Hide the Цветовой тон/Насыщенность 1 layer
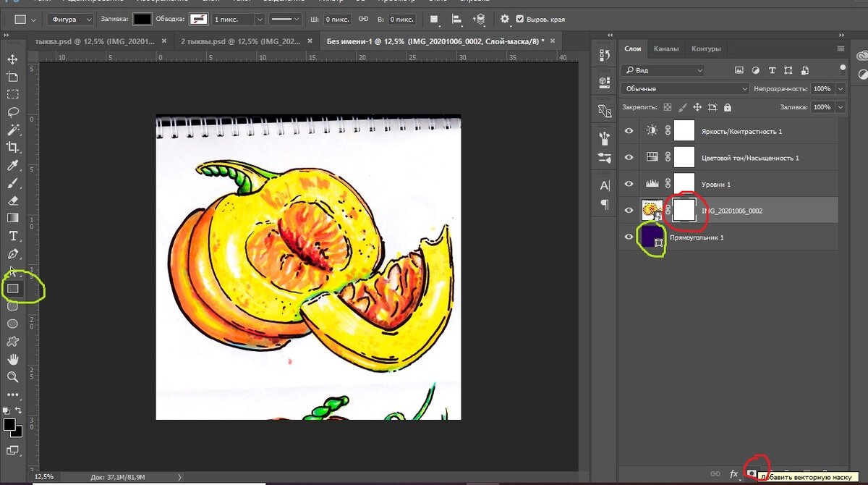868x485 pixels. click(x=629, y=157)
